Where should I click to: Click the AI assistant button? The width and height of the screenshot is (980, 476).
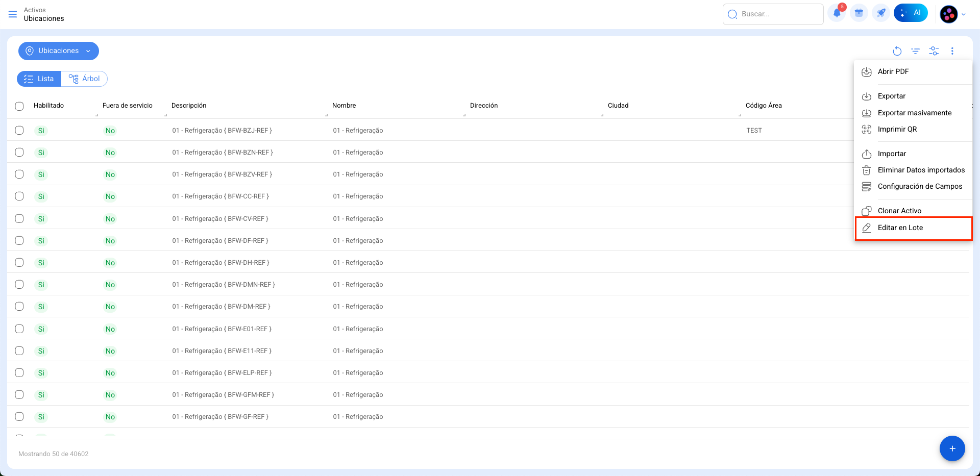(911, 13)
